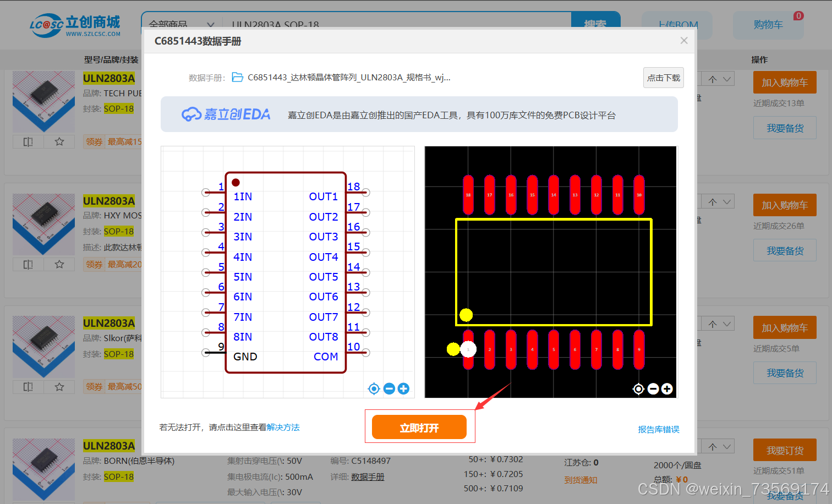Click the GND pin label in schematic
832x504 pixels.
(245, 357)
